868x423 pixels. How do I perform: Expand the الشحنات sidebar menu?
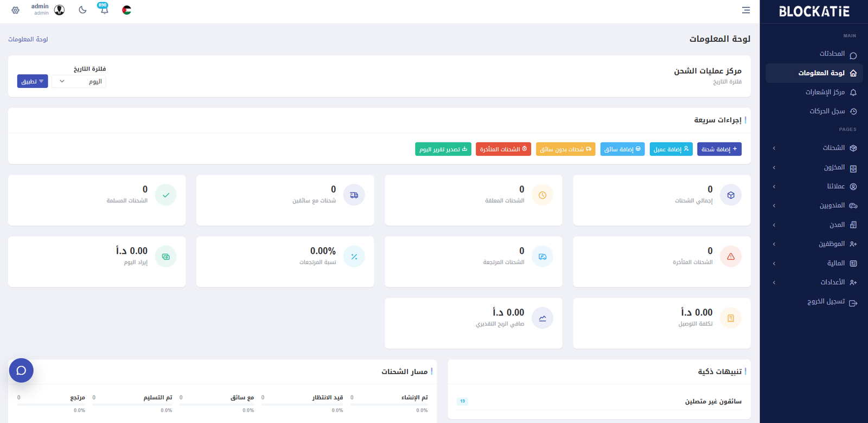814,148
